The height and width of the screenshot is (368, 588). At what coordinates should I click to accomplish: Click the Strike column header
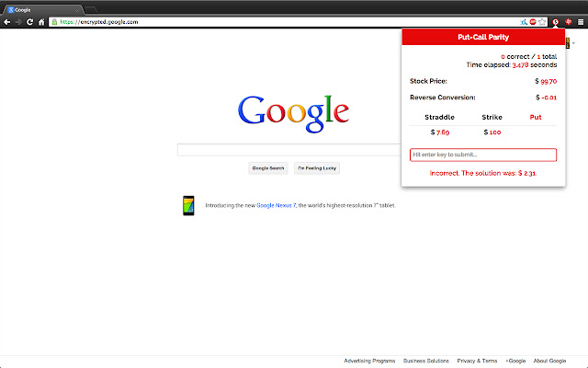pos(492,117)
